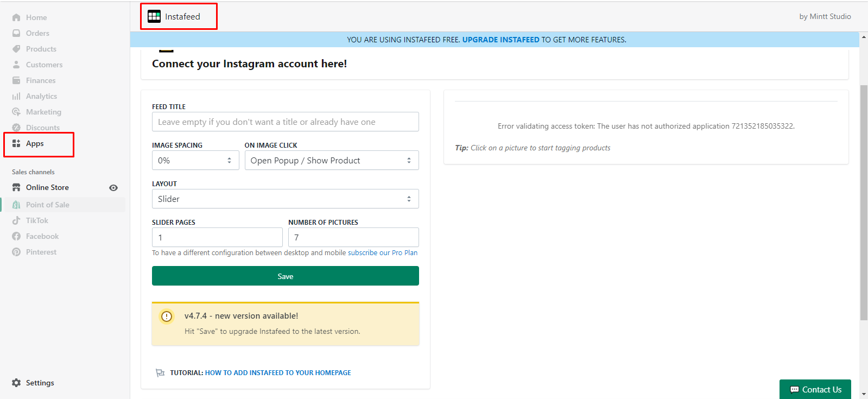
Task: Open Discounts in sidebar
Action: pos(43,128)
